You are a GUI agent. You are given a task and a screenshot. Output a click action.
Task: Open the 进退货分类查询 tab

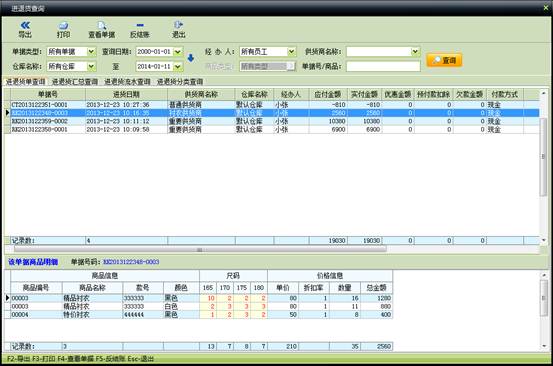coord(180,82)
